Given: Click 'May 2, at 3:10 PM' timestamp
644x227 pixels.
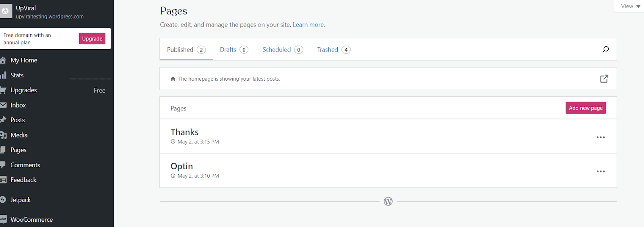Looking at the screenshot, I should pyautogui.click(x=198, y=176).
